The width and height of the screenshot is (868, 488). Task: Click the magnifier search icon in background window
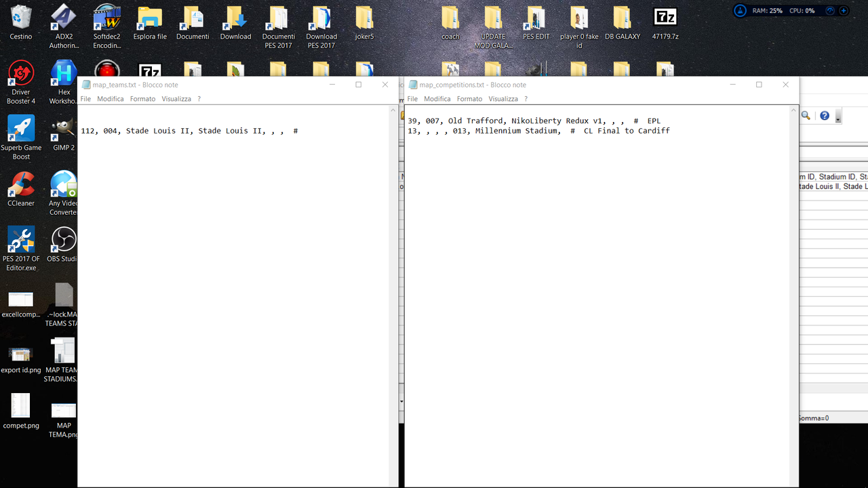click(806, 116)
